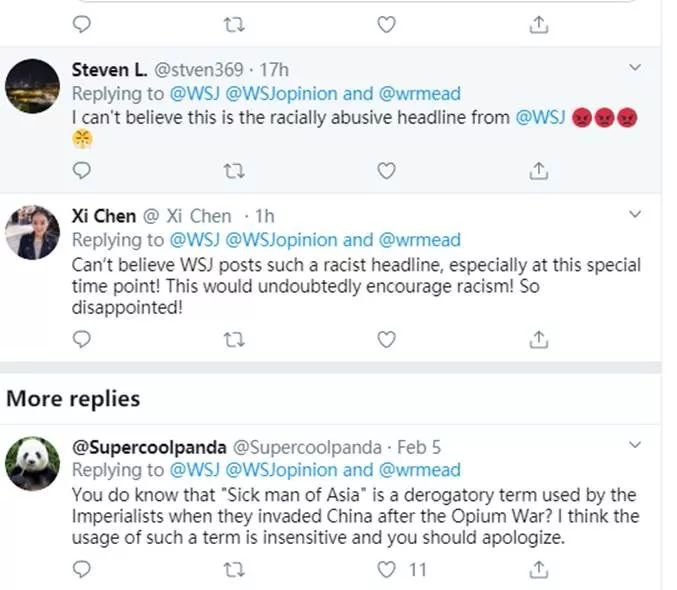Viewport: 677px width, 590px height.
Task: Reply to Supercoolpanda's tweet
Action: (82, 570)
